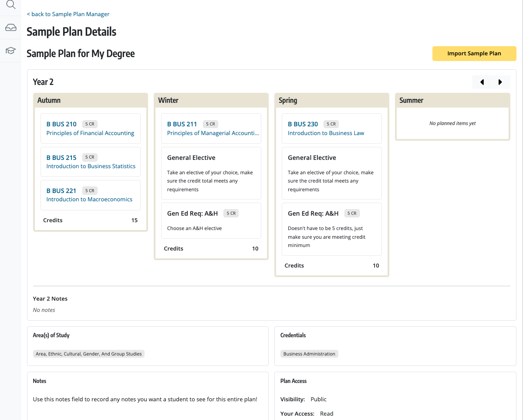Click the 5 CR badge next to B BUS 210
The height and width of the screenshot is (420, 523).
pos(90,124)
